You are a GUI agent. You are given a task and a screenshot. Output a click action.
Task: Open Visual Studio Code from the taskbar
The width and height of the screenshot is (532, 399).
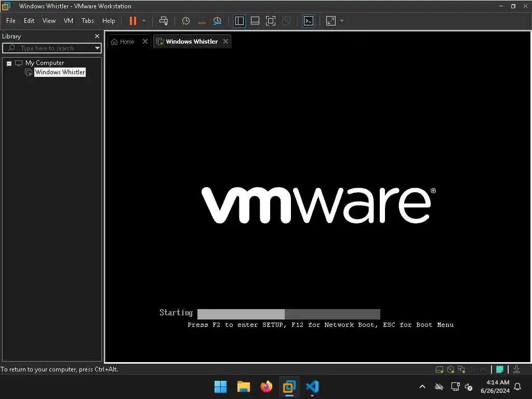[312, 387]
